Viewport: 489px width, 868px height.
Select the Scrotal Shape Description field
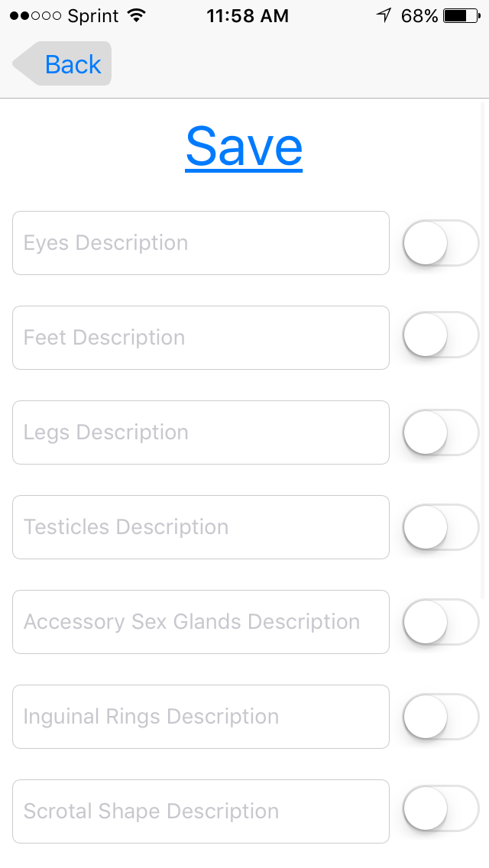click(x=200, y=811)
